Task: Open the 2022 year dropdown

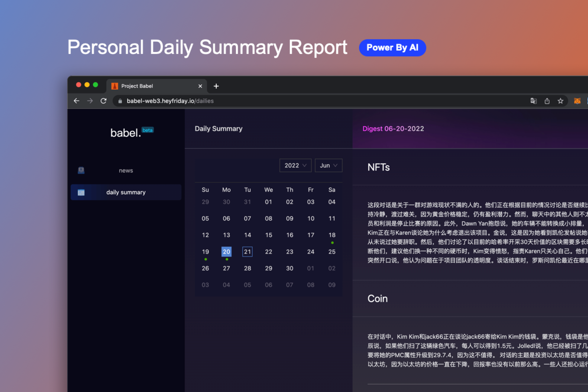Action: [295, 166]
